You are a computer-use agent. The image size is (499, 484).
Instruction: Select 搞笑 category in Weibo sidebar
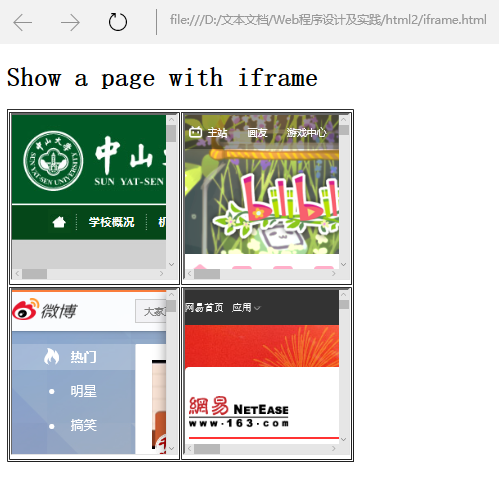[83, 425]
